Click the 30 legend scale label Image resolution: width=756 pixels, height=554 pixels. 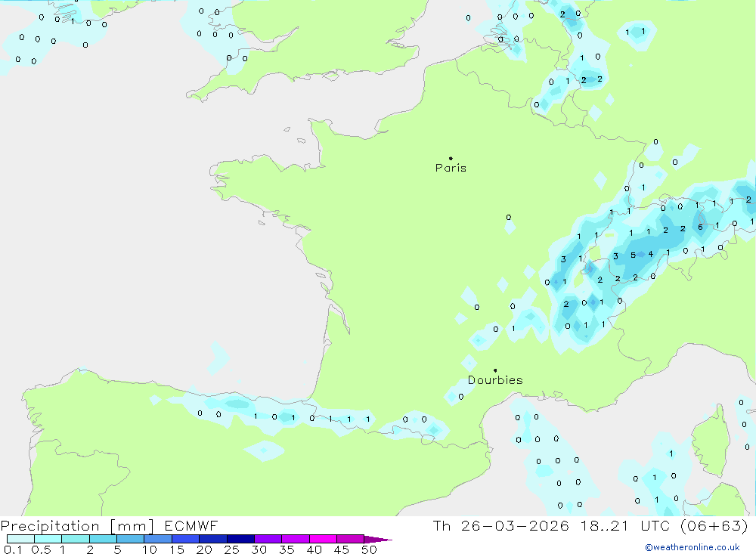259,549
